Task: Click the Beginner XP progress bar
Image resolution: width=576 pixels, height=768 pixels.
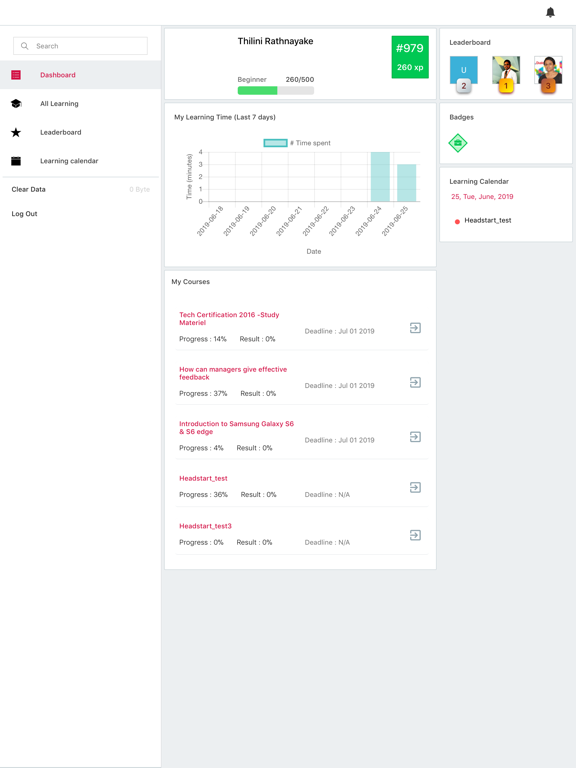Action: click(x=276, y=90)
